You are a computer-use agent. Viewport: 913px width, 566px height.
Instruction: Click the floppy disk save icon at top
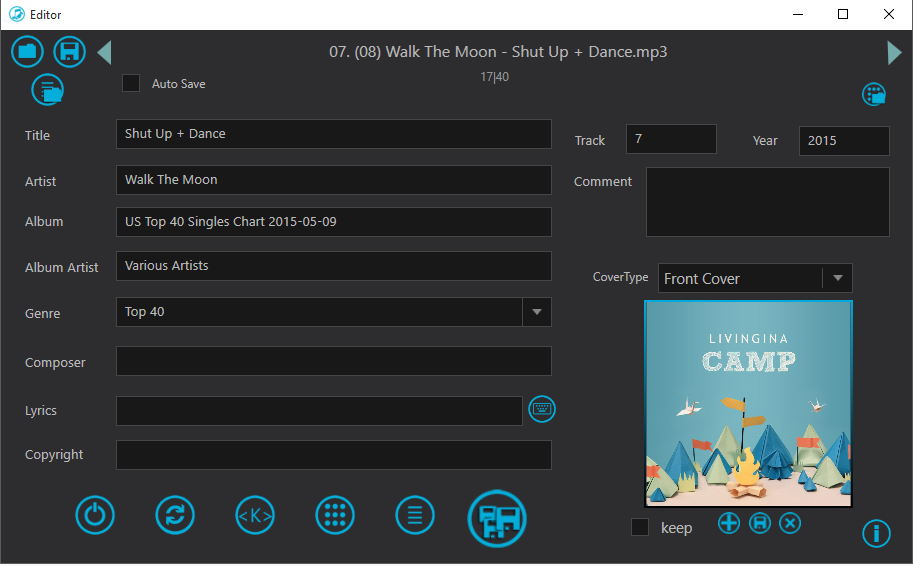69,51
